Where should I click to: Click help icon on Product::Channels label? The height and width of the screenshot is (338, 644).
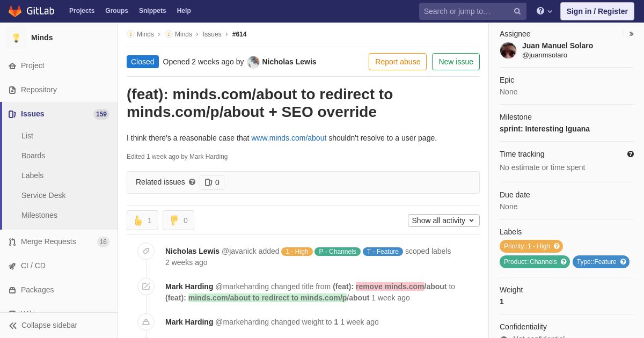coord(563,262)
